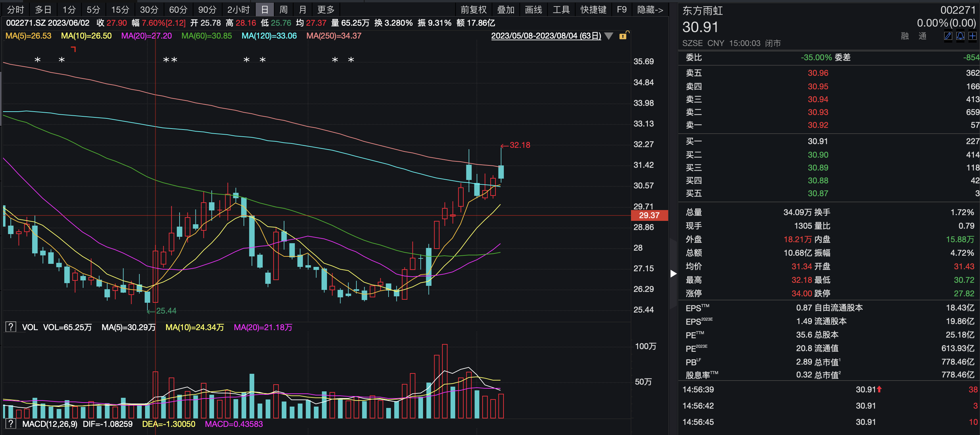Open the VOL indicator help question mark

coord(11,327)
